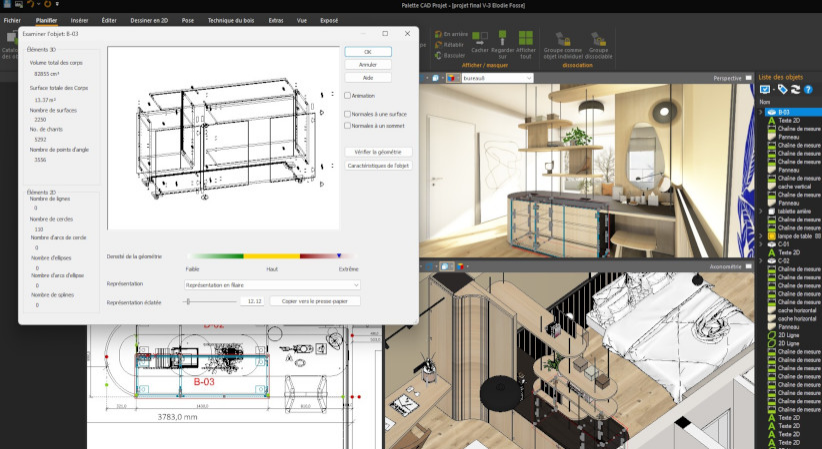The width and height of the screenshot is (822, 449).
Task: Click the refresh icon in object list
Action: click(796, 89)
